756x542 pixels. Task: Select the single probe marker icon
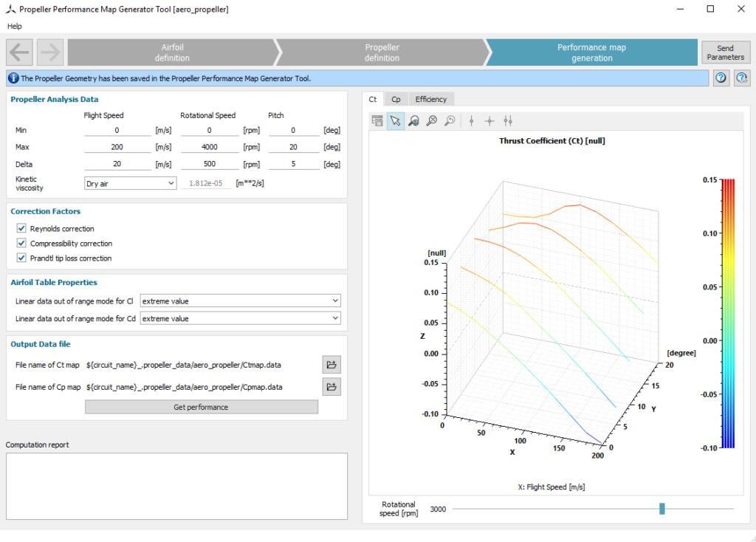(471, 120)
